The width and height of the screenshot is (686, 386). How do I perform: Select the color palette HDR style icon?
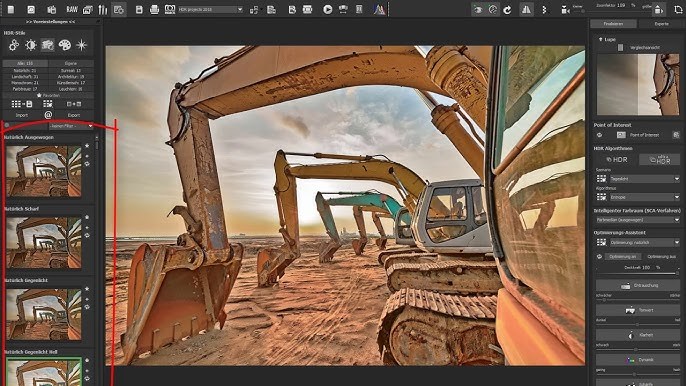click(x=64, y=45)
